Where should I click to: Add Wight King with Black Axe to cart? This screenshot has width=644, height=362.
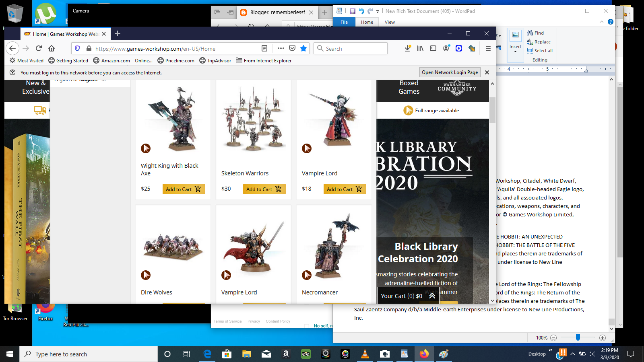(x=184, y=189)
